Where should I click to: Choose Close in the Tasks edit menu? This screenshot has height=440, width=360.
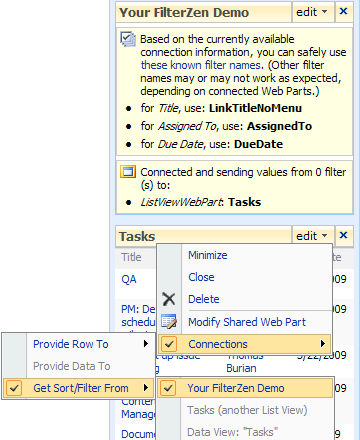pos(201,277)
